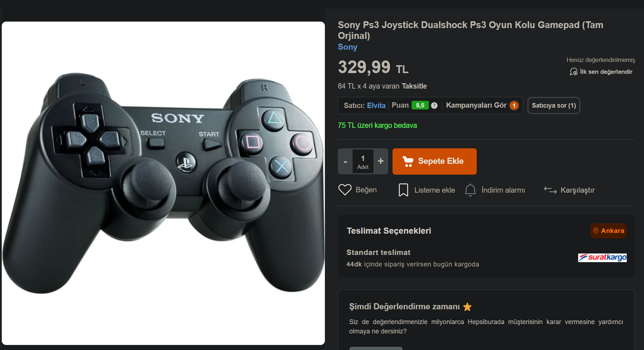Viewport: 644px width, 350px height.
Task: Click the Sürat Kargo logo
Action: [x=602, y=257]
